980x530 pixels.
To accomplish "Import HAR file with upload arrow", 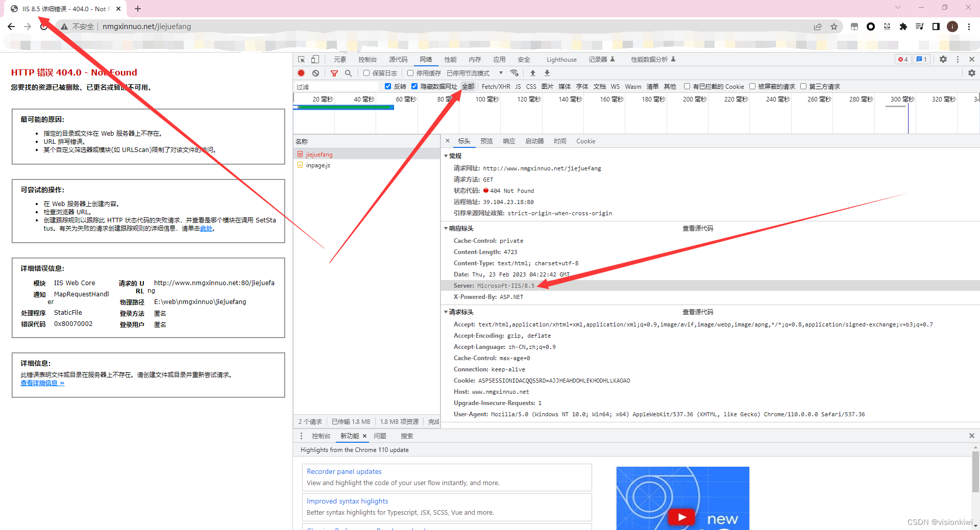I will pyautogui.click(x=533, y=73).
